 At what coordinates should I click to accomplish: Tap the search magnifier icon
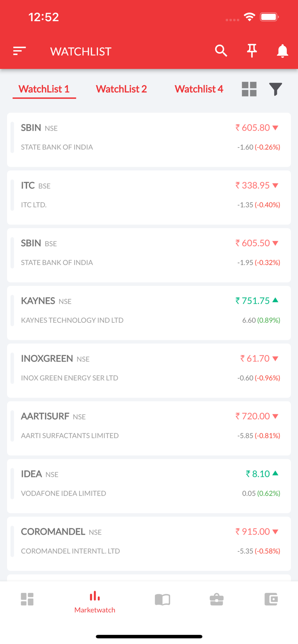221,51
